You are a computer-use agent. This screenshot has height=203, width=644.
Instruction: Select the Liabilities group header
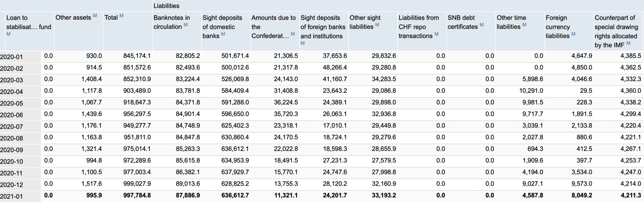(x=166, y=6)
